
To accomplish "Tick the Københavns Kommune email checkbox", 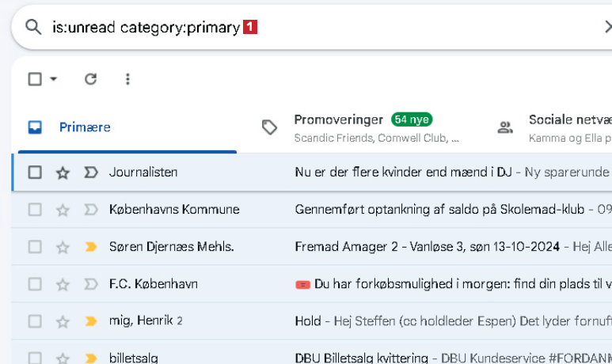I will [35, 210].
